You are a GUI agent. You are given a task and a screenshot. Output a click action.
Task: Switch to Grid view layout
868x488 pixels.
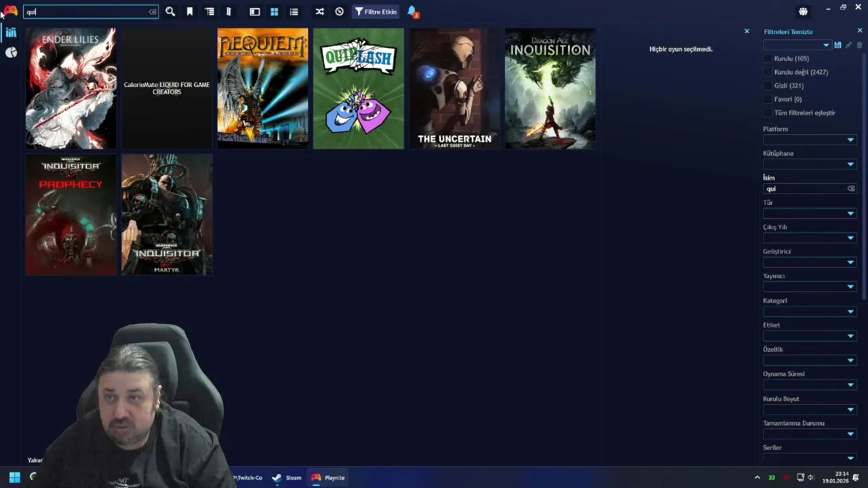274,12
